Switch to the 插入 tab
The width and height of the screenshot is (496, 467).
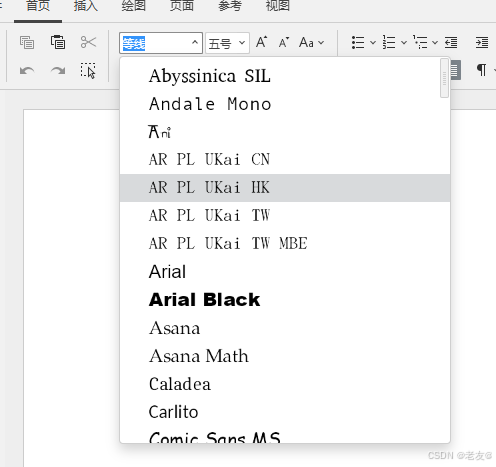(x=86, y=6)
